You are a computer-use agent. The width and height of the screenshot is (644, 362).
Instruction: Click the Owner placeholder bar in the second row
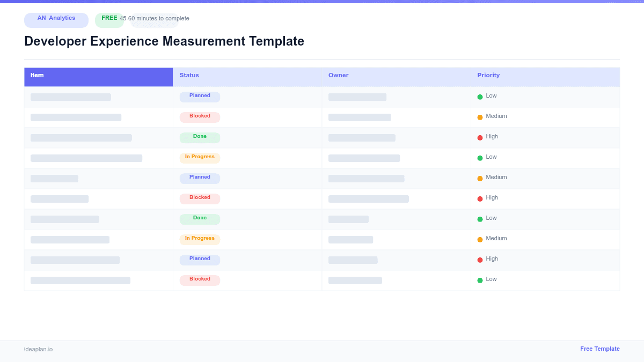358,117
